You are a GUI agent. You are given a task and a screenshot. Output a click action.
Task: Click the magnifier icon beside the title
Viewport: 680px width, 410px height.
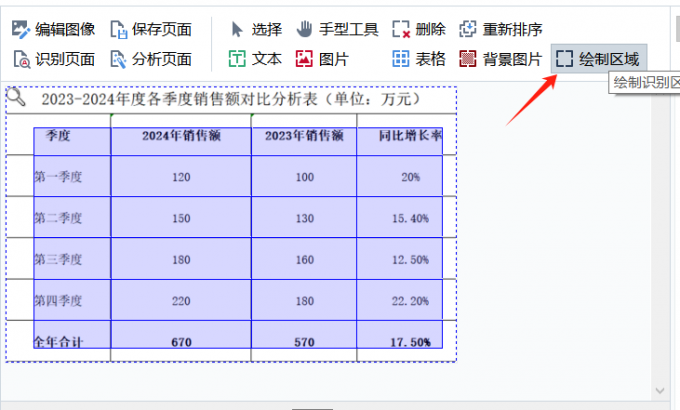pos(16,97)
